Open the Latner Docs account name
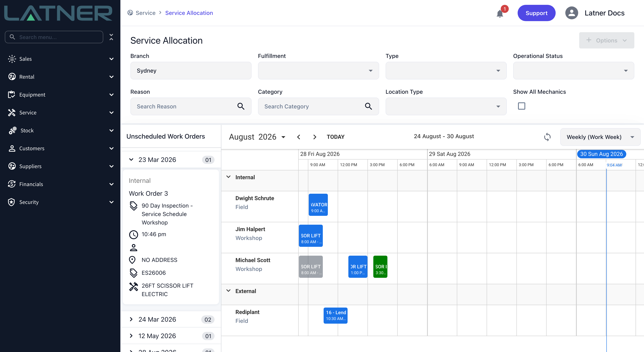 604,13
